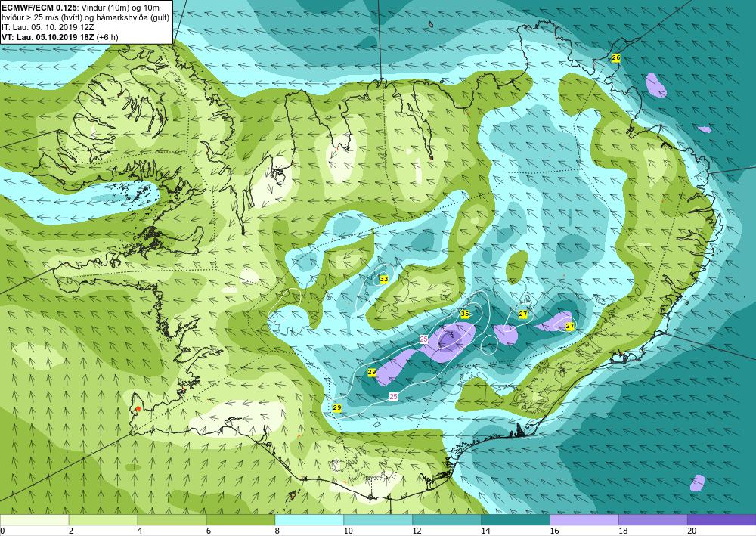756x536 pixels.
Task: Click the legend scale number 6
Action: click(x=209, y=531)
